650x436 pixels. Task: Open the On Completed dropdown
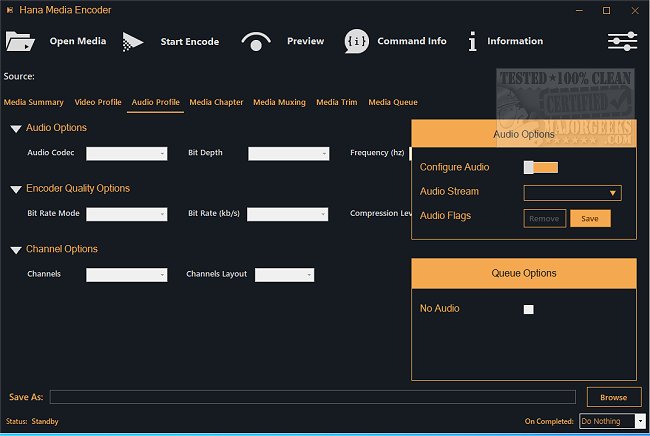click(612, 421)
